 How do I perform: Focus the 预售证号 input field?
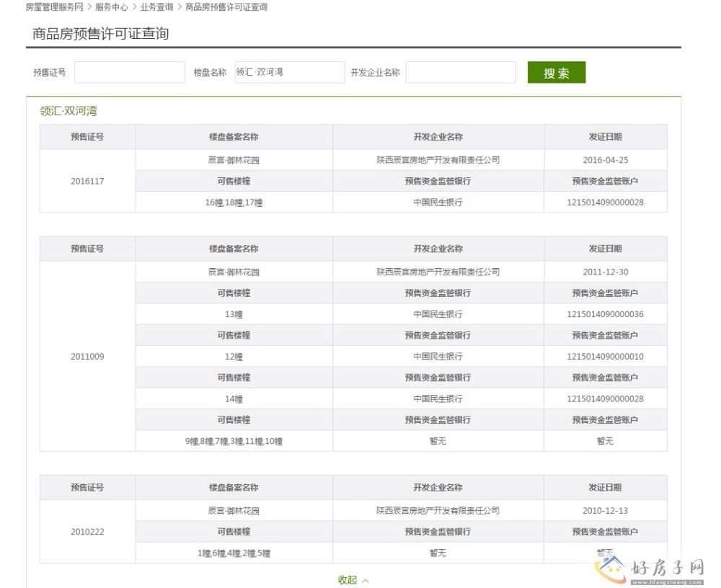coord(130,73)
